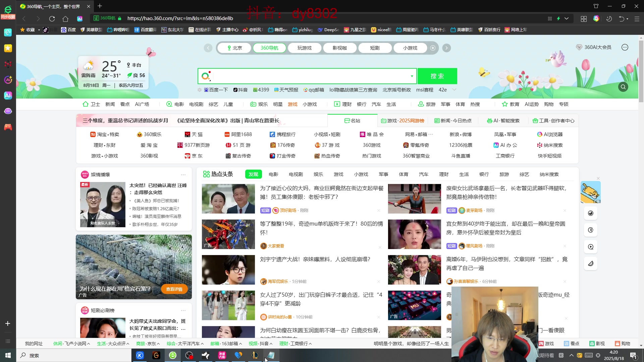The image size is (644, 362).
Task: Expand 休闲·飞卢小说网 footer menu
Action: 71,344
